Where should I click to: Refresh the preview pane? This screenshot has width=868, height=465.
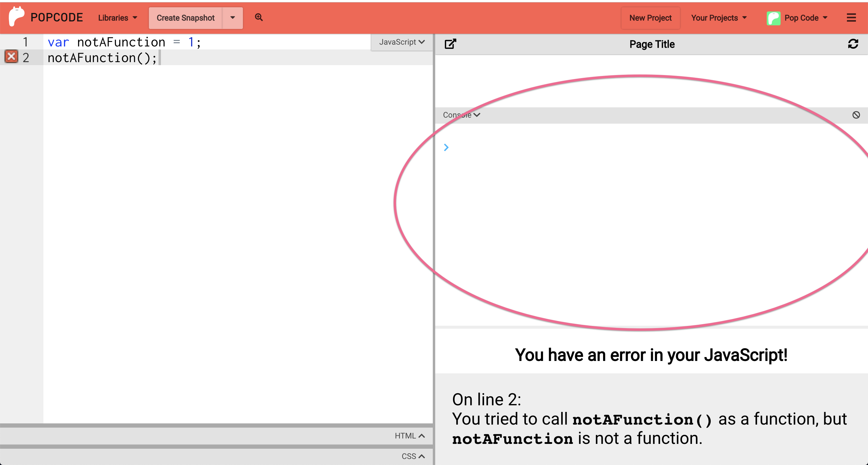853,44
